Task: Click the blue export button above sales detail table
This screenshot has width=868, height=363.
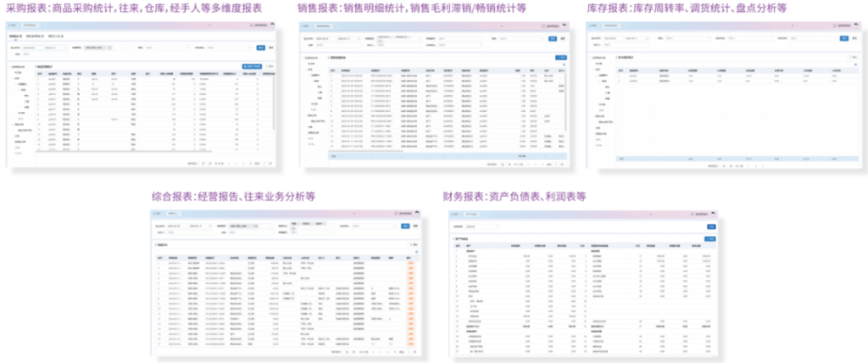Action: click(558, 57)
